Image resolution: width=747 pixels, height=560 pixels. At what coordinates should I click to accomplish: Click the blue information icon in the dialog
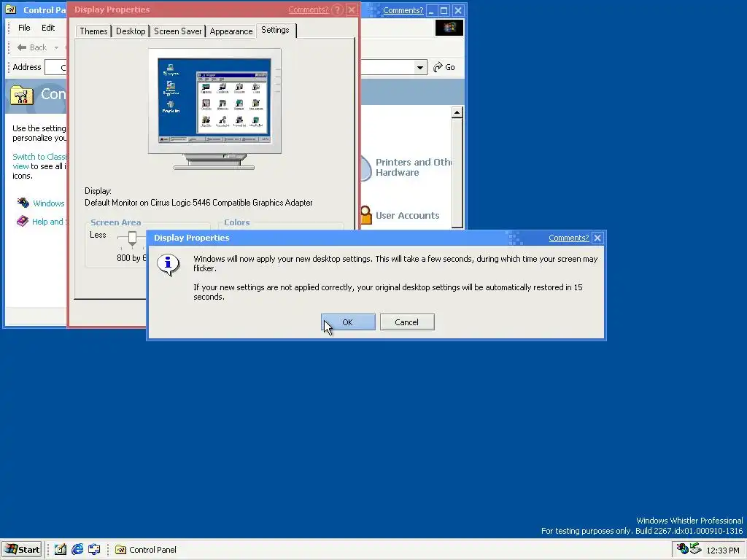168,264
